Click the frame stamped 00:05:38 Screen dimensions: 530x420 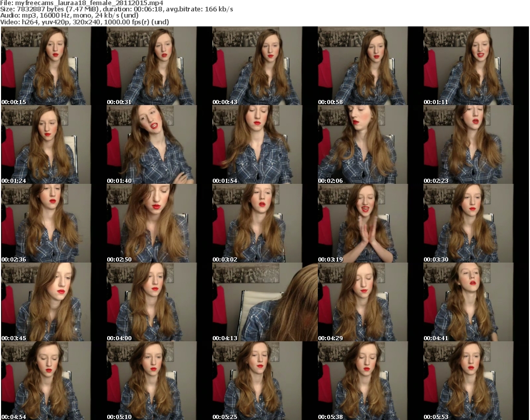tap(370, 381)
